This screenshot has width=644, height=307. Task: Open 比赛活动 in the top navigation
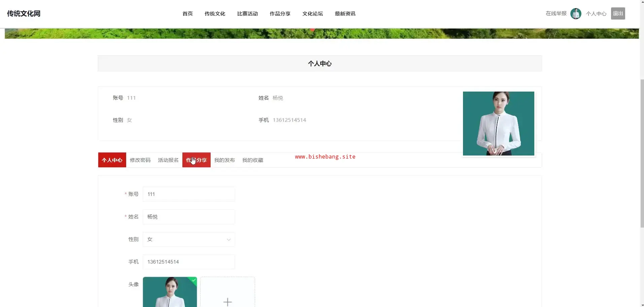click(247, 13)
